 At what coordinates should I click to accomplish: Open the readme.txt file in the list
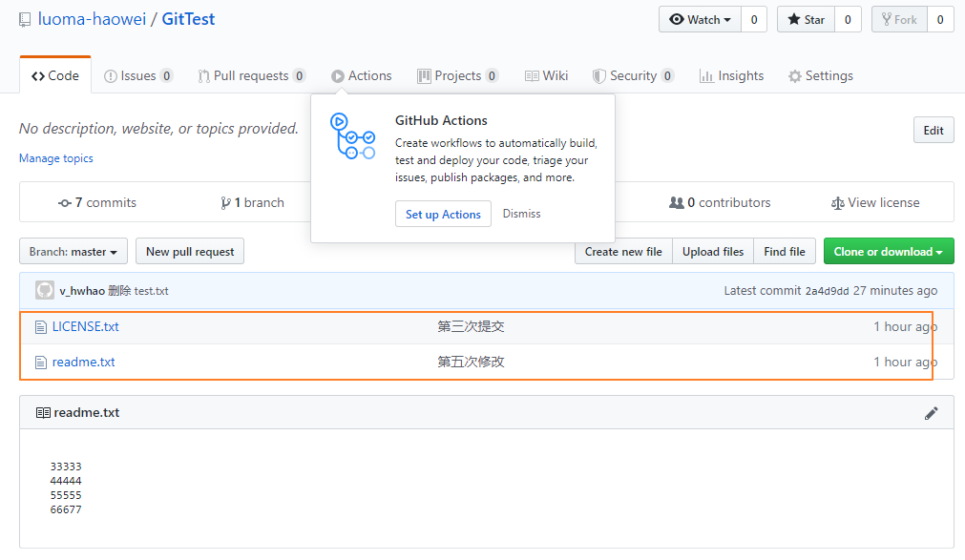84,362
